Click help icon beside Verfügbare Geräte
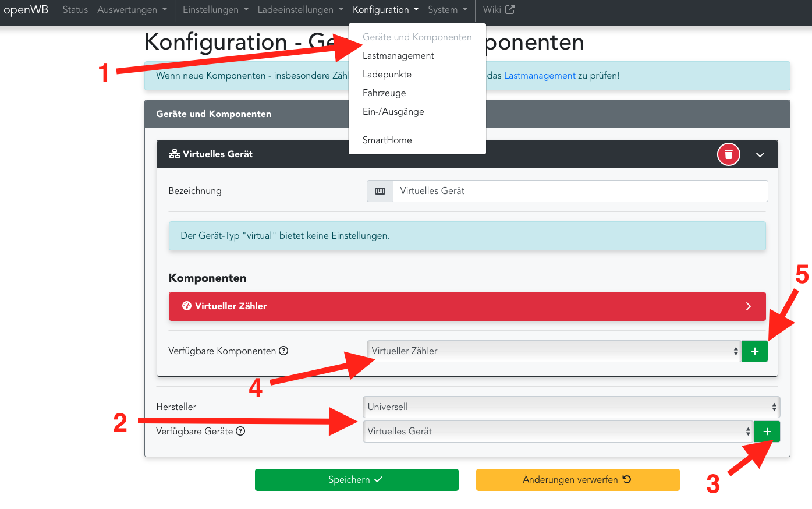Viewport: 812px width, 509px height. pos(240,431)
